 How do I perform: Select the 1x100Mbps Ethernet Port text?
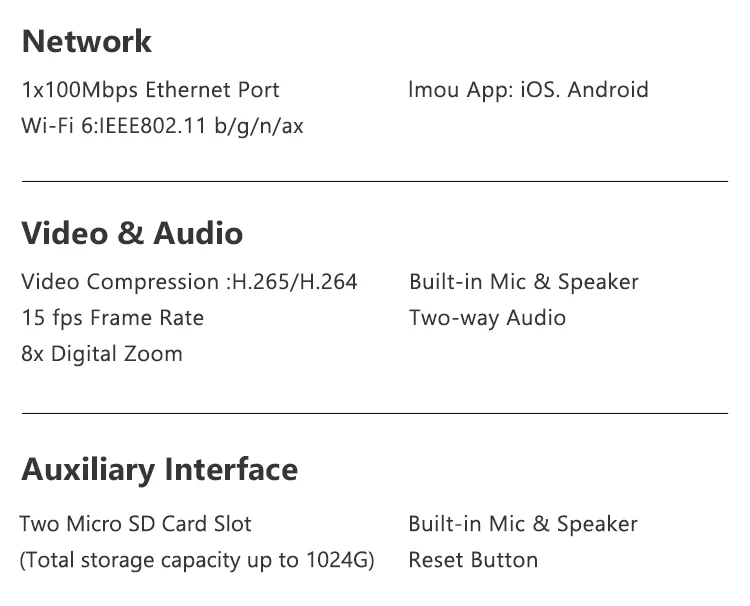(150, 90)
